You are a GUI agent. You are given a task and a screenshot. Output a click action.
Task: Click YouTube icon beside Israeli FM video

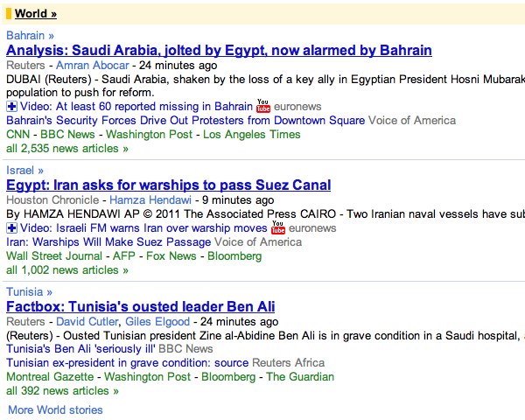(278, 227)
